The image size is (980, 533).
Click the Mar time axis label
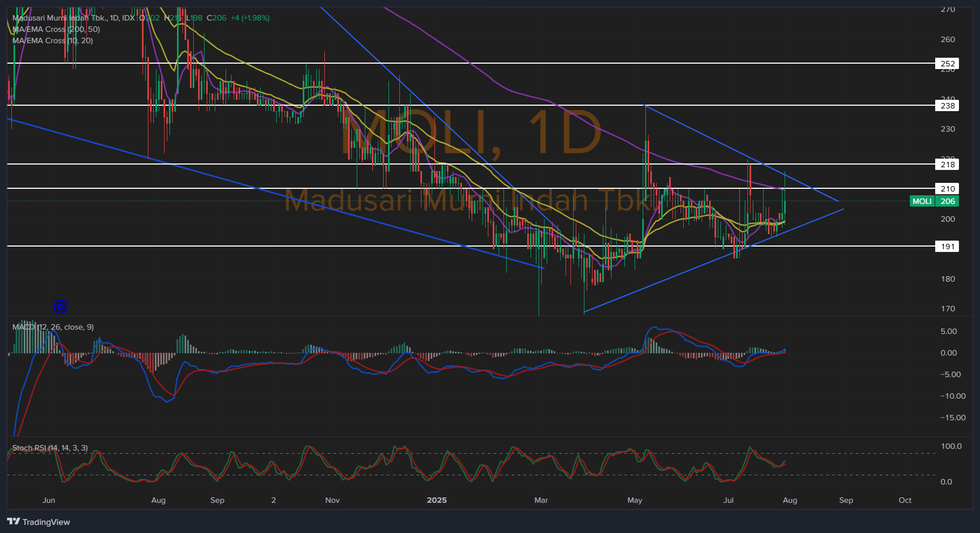(541, 500)
